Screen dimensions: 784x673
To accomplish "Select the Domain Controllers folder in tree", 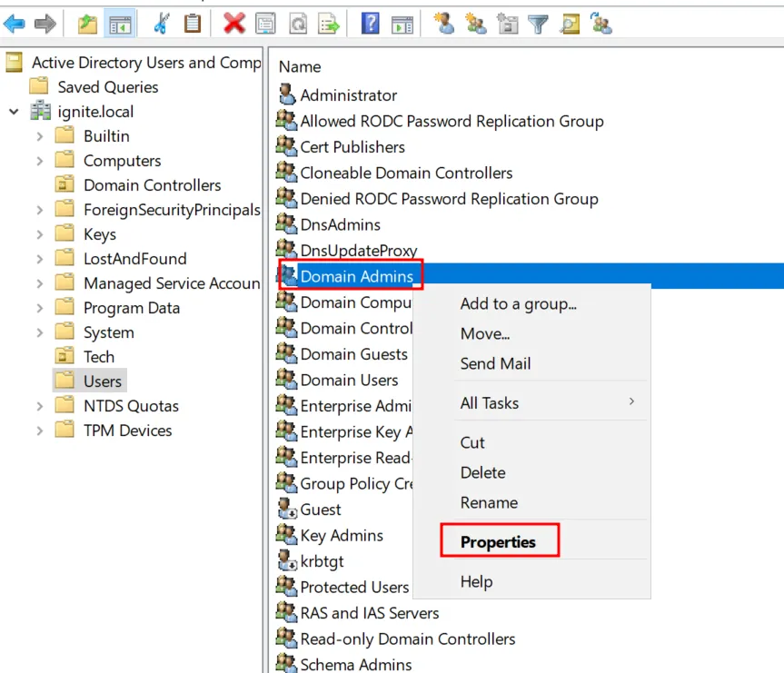I will (152, 185).
